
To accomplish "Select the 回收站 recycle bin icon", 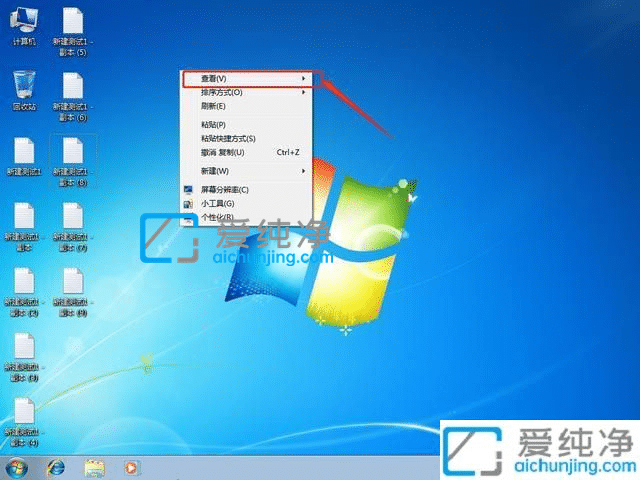I will tap(24, 91).
